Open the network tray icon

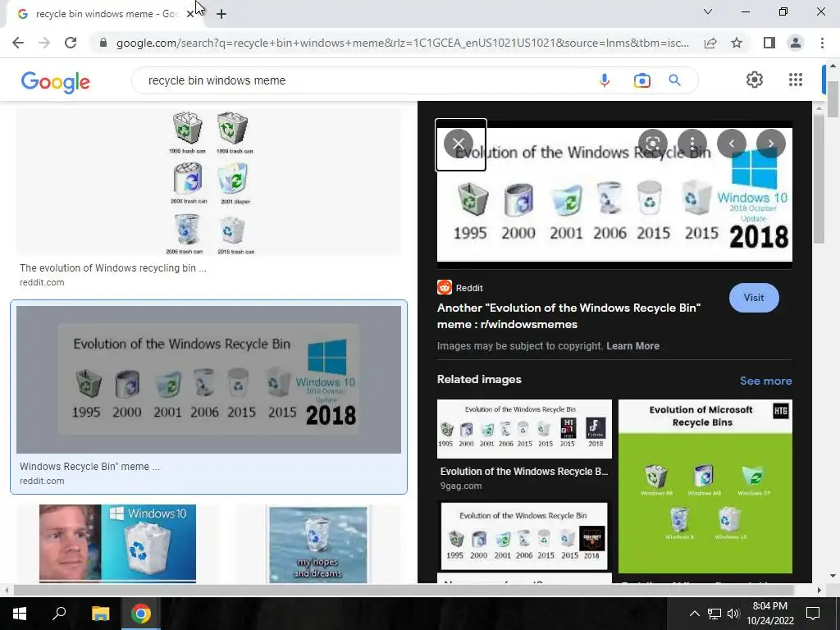tap(714, 614)
